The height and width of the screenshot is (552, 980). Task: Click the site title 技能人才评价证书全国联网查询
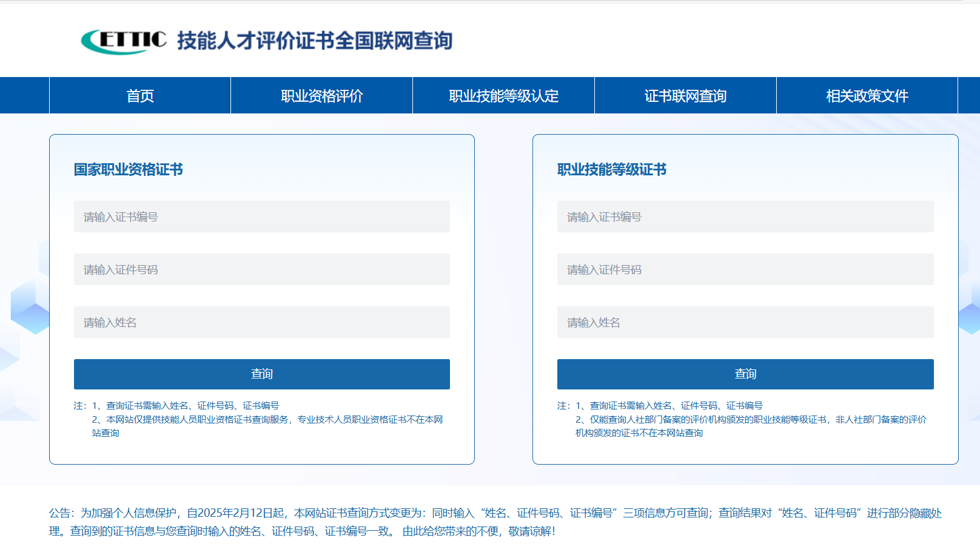coord(315,42)
